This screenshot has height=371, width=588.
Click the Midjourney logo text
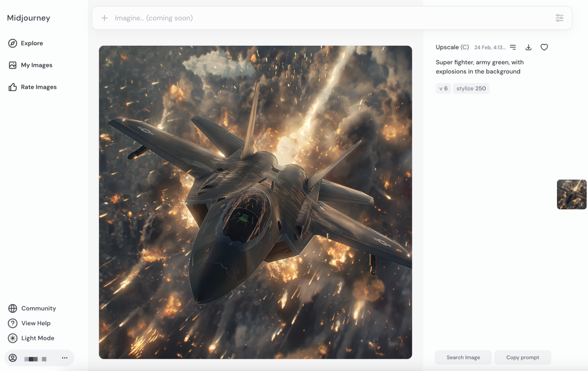tap(28, 18)
